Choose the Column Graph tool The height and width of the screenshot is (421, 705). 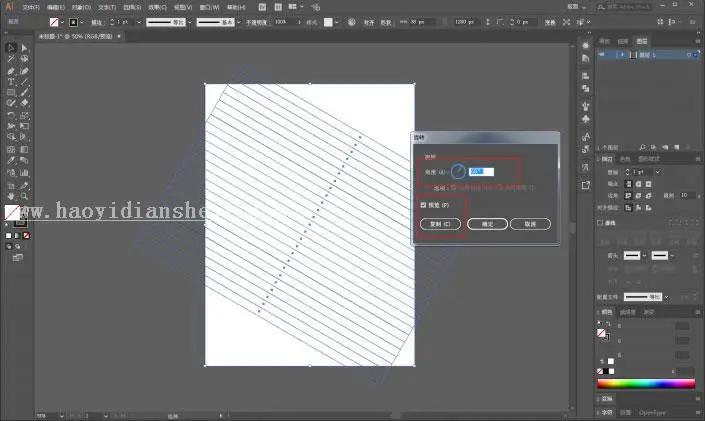[24, 173]
